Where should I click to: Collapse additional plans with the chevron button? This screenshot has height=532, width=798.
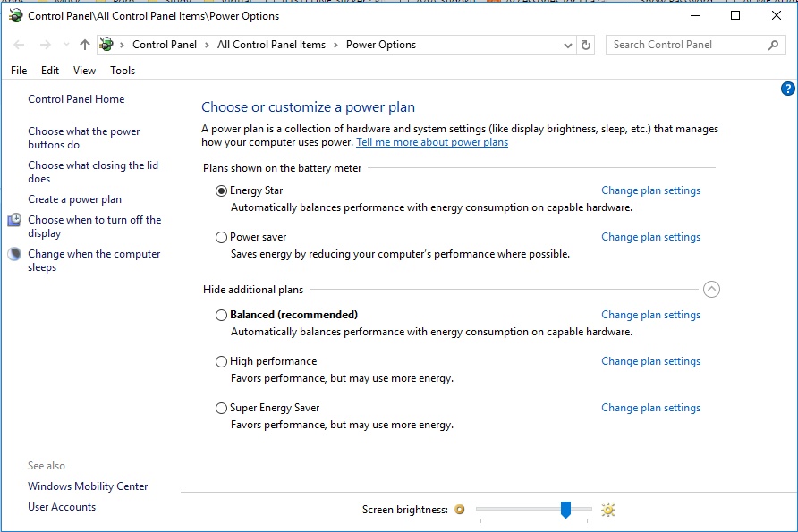click(x=711, y=290)
